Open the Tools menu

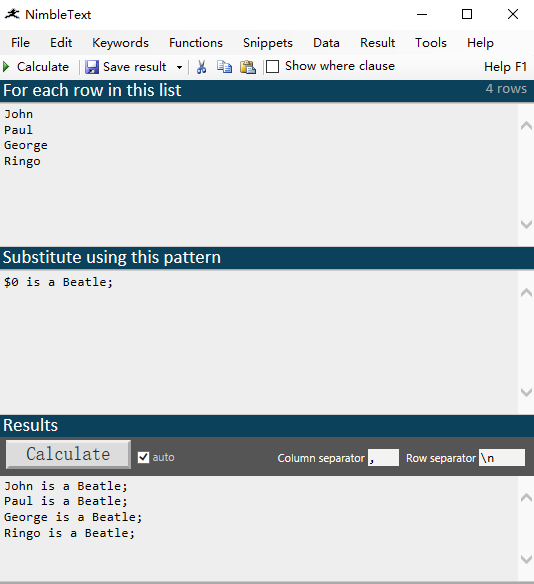(431, 43)
